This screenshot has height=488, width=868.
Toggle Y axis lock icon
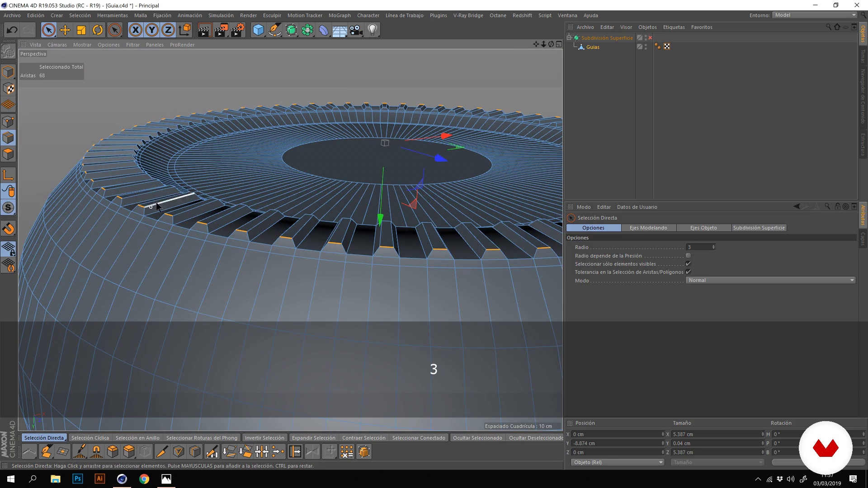click(x=152, y=30)
